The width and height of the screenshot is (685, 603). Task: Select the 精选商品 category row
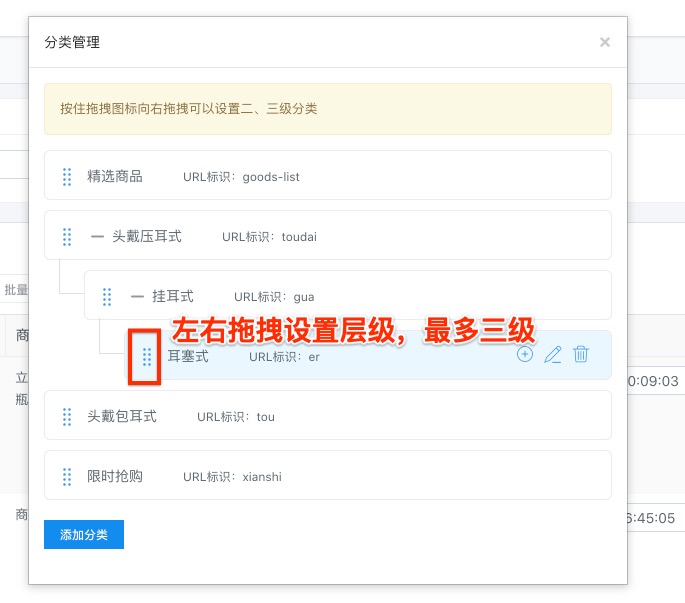point(400,176)
